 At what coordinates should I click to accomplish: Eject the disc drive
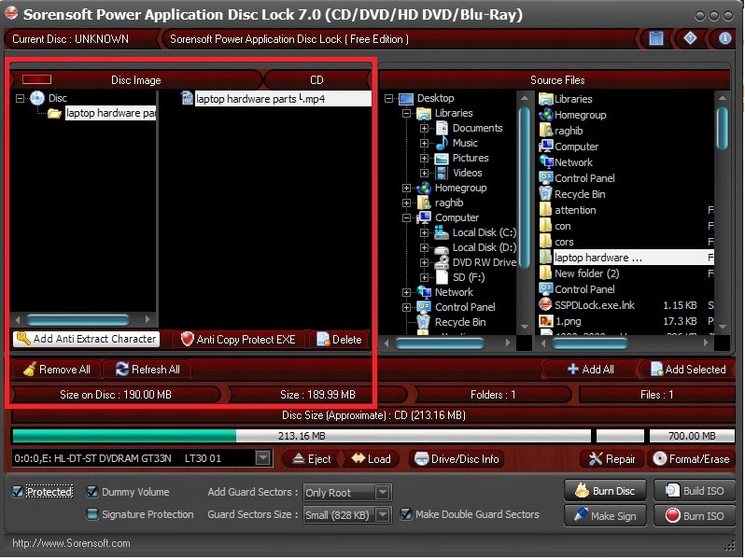[311, 459]
